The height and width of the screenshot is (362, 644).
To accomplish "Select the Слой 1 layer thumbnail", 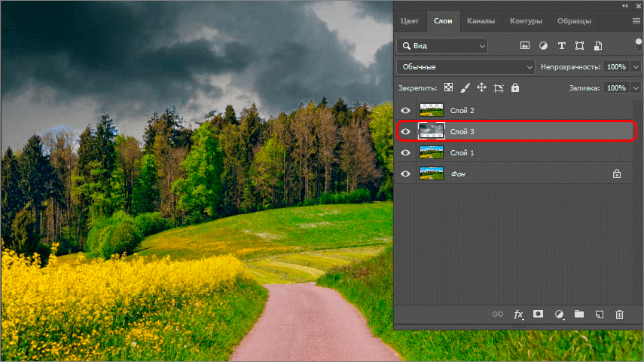I will [432, 153].
